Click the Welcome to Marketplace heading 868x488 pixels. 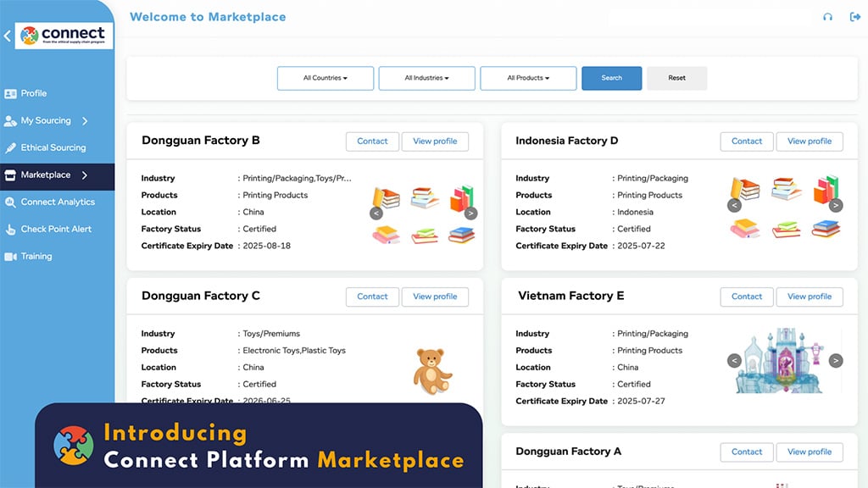click(208, 17)
